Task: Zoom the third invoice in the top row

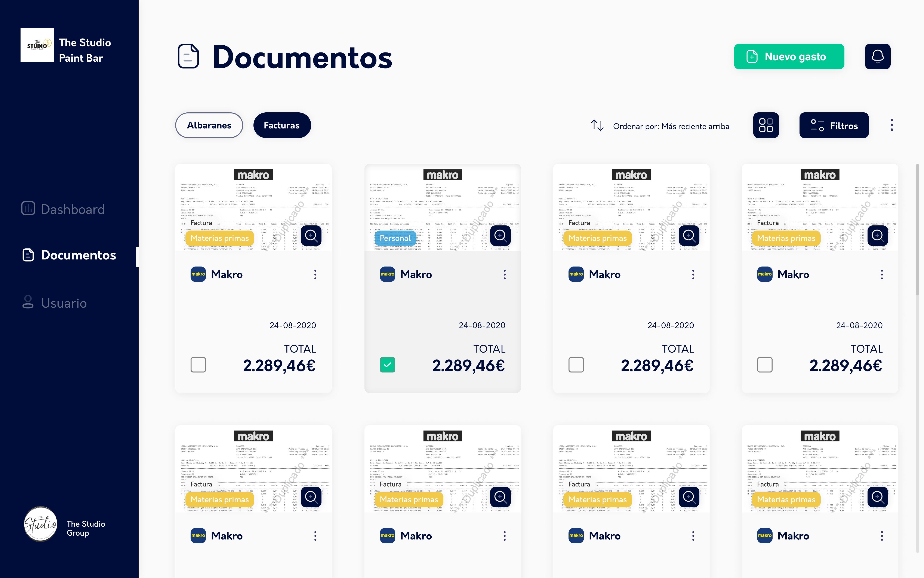Action: click(689, 235)
